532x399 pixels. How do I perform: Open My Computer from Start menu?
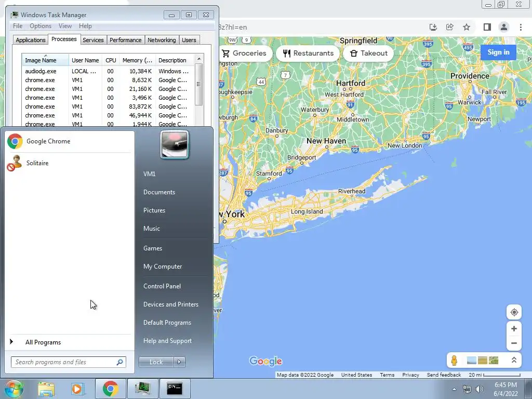(x=163, y=267)
